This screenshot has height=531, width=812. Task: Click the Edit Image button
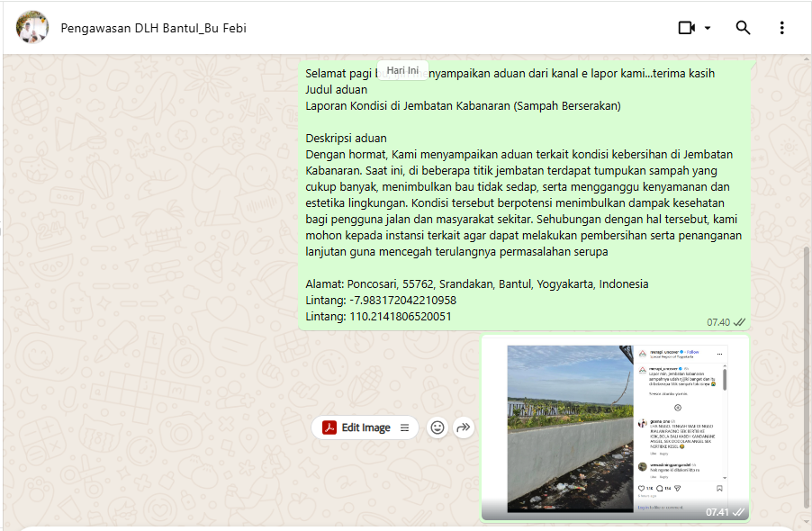pos(365,427)
